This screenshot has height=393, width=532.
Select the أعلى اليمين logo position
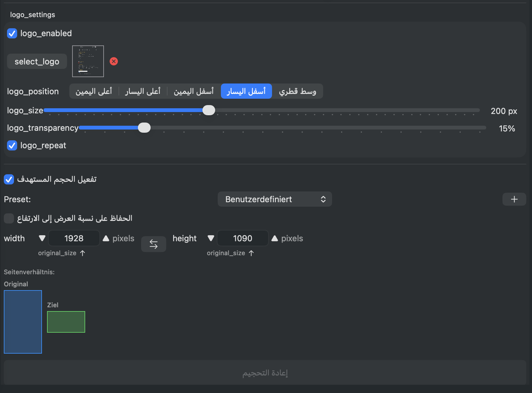click(94, 91)
